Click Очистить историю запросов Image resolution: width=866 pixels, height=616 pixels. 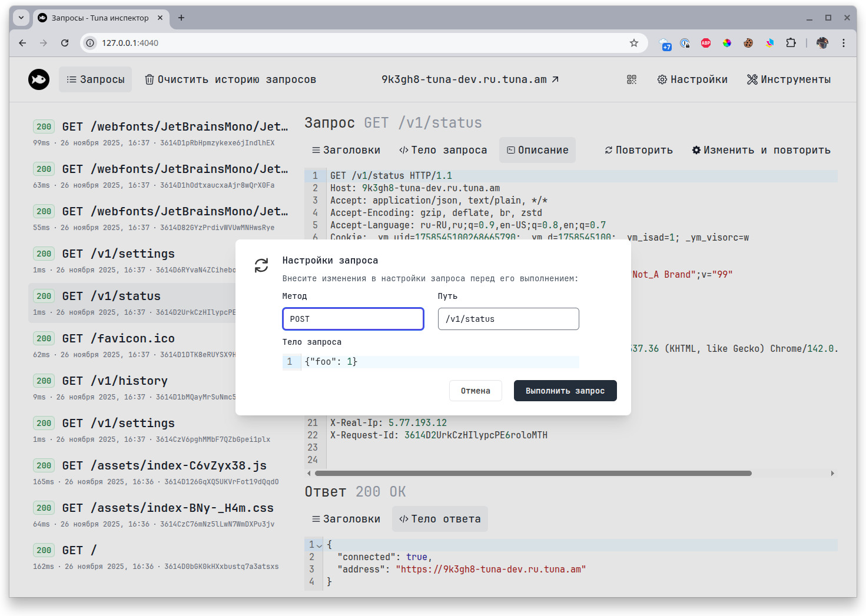pyautogui.click(x=231, y=79)
